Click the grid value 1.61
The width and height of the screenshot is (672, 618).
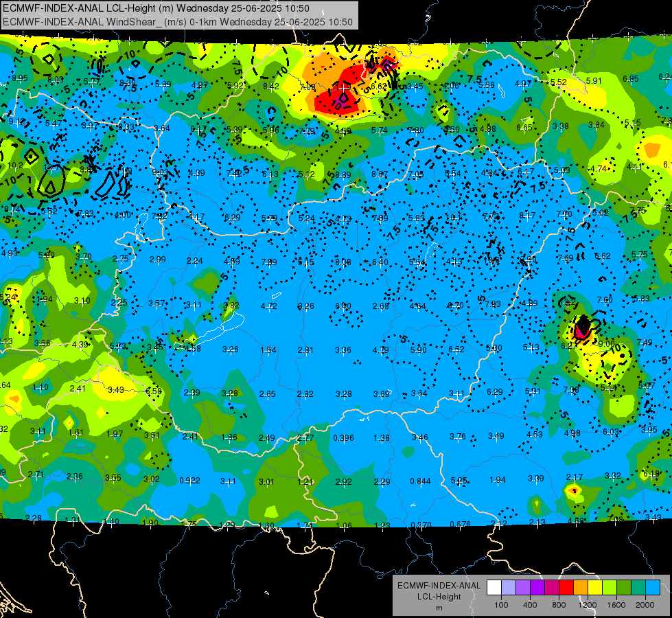coord(76,433)
